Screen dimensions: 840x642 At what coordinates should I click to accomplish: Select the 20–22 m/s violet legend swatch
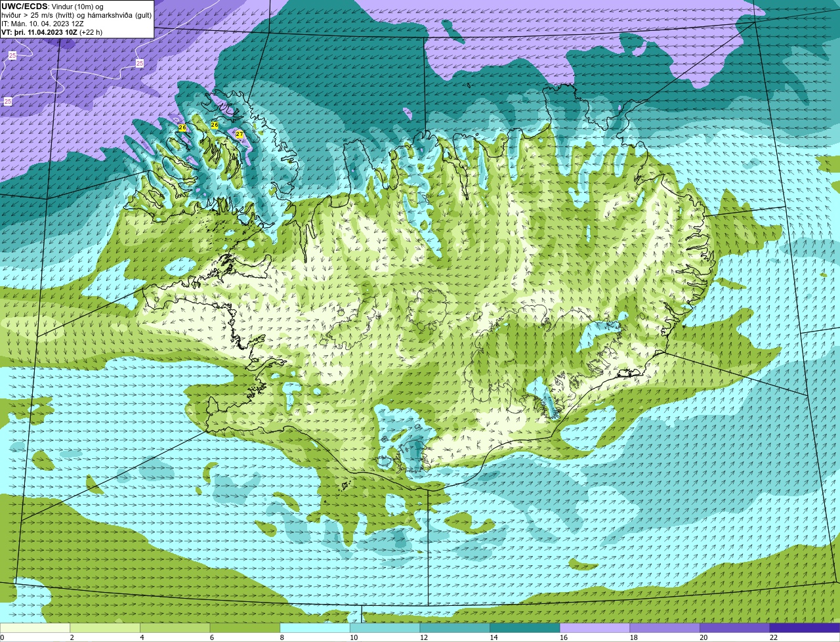pyautogui.click(x=735, y=628)
